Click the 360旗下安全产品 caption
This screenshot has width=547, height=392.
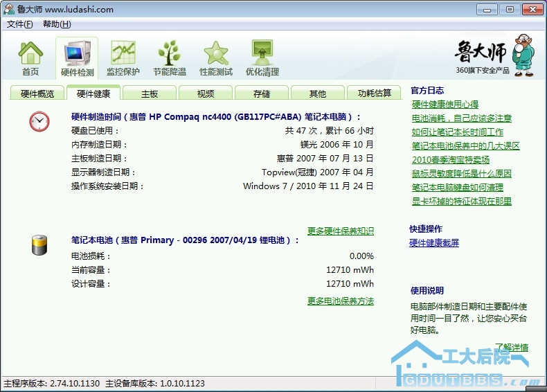(483, 70)
